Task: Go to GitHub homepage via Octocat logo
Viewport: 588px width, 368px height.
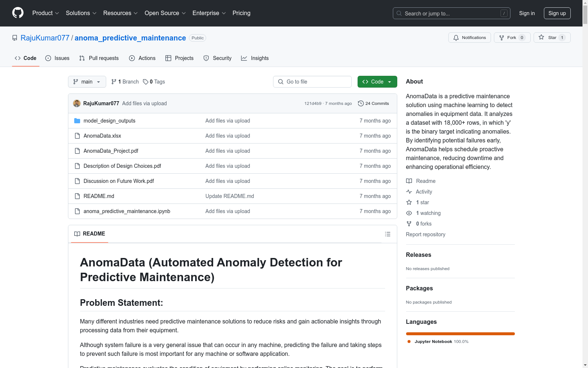Action: click(18, 13)
